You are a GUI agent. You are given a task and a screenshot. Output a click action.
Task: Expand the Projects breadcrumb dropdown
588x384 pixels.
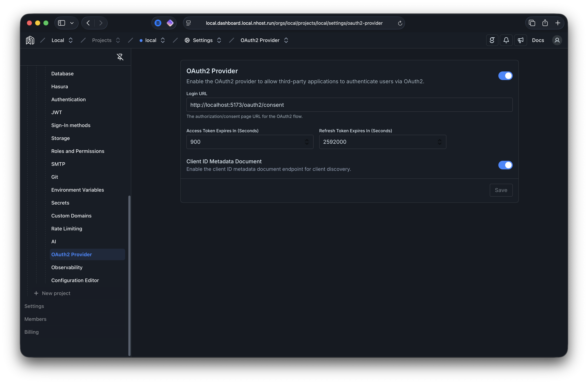point(118,40)
